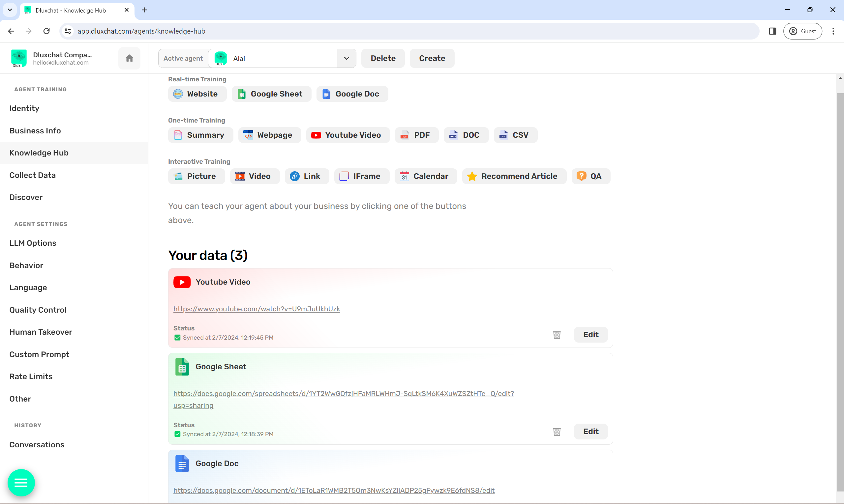The image size is (844, 504).
Task: Click Google Sheet synced status checkbox
Action: point(177,434)
